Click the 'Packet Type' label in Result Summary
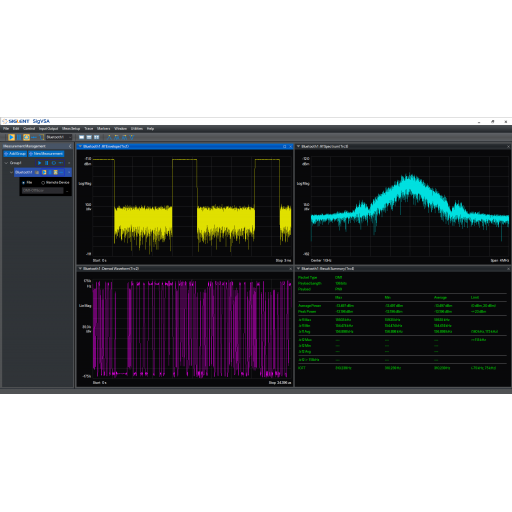This screenshot has width=512, height=512. tap(307, 277)
